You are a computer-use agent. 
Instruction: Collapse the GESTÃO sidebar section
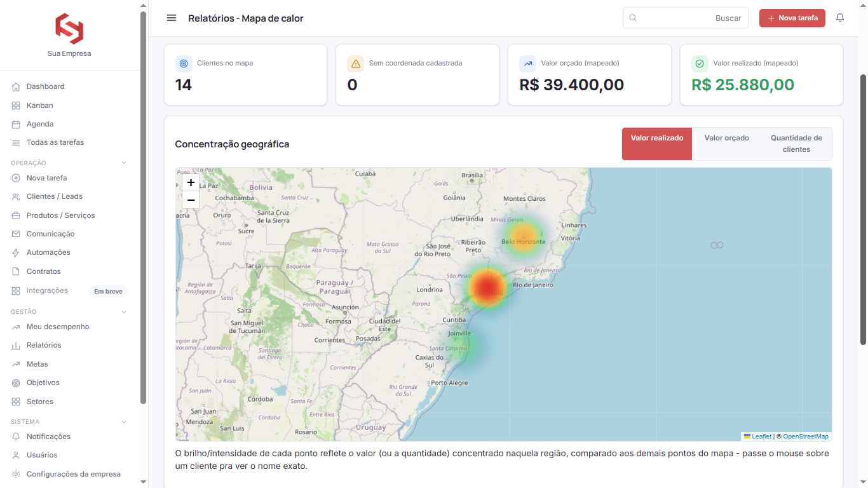(124, 312)
